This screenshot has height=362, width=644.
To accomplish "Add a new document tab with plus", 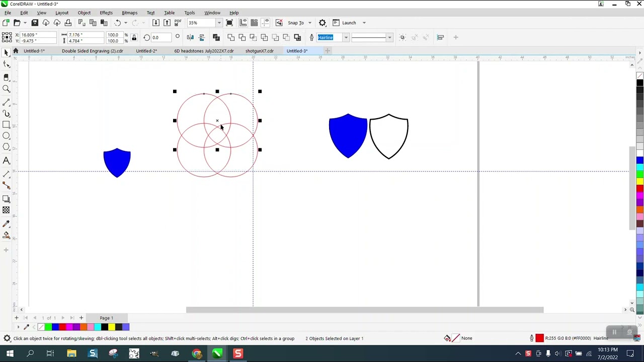I will [x=328, y=51].
